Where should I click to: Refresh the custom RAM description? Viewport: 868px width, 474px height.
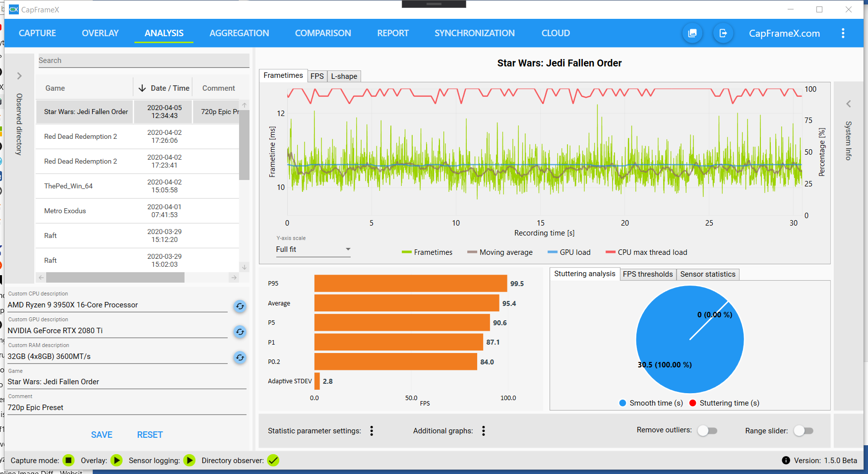[240, 357]
